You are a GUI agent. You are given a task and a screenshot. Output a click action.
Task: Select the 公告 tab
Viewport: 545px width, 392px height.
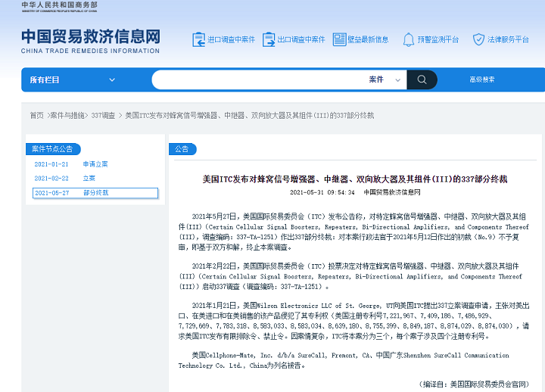pyautogui.click(x=182, y=149)
